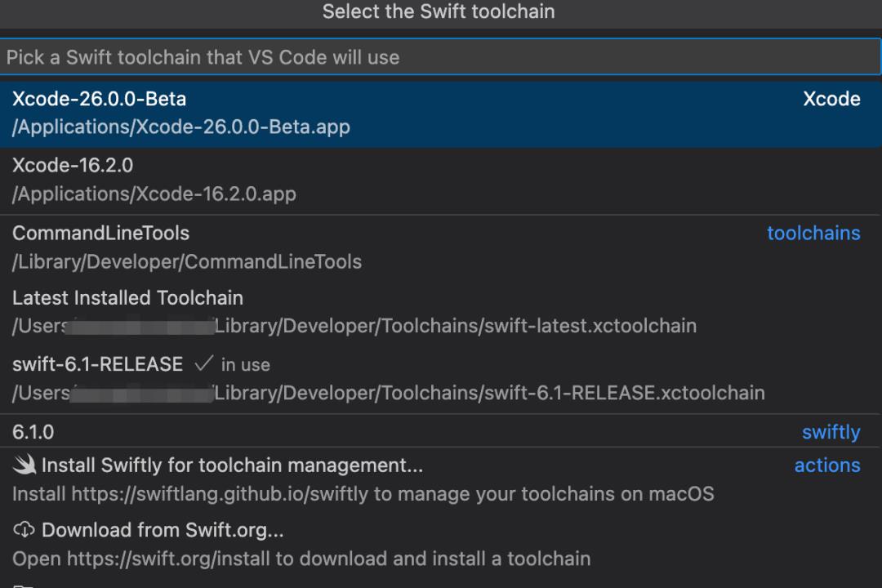Click the 'swiftly' group label

coord(831,432)
